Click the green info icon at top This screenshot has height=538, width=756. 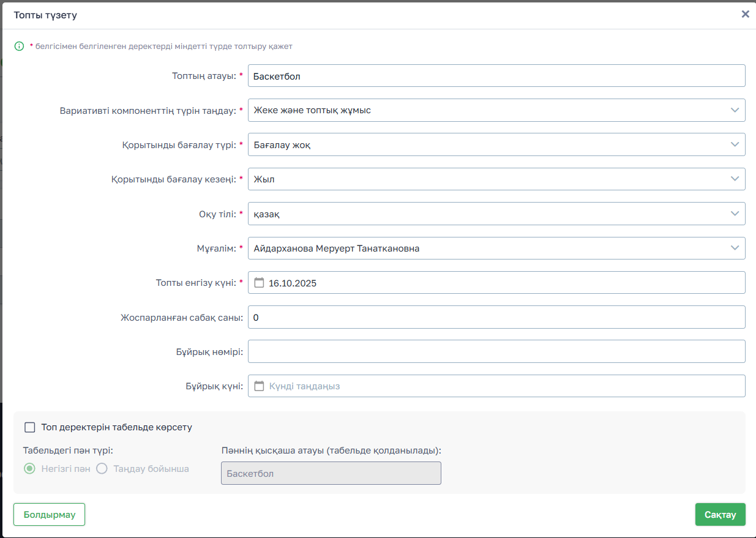pos(19,46)
